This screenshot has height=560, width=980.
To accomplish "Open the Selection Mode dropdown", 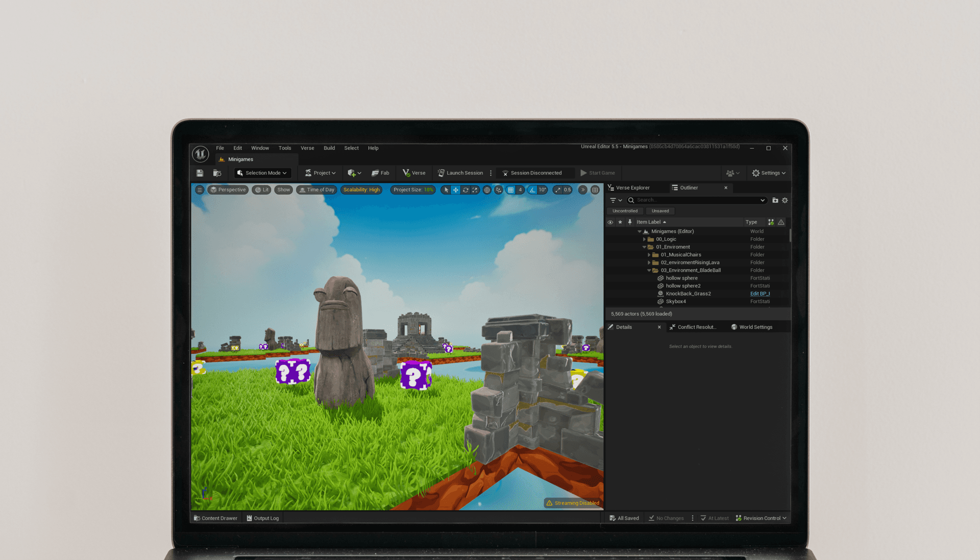I will coord(262,173).
